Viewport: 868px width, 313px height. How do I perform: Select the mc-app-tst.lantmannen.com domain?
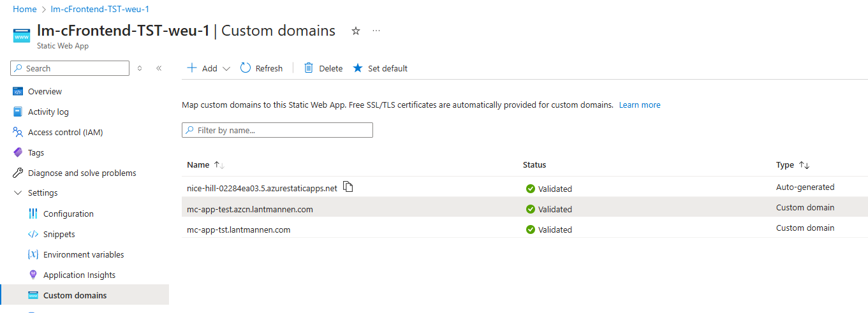tap(239, 229)
